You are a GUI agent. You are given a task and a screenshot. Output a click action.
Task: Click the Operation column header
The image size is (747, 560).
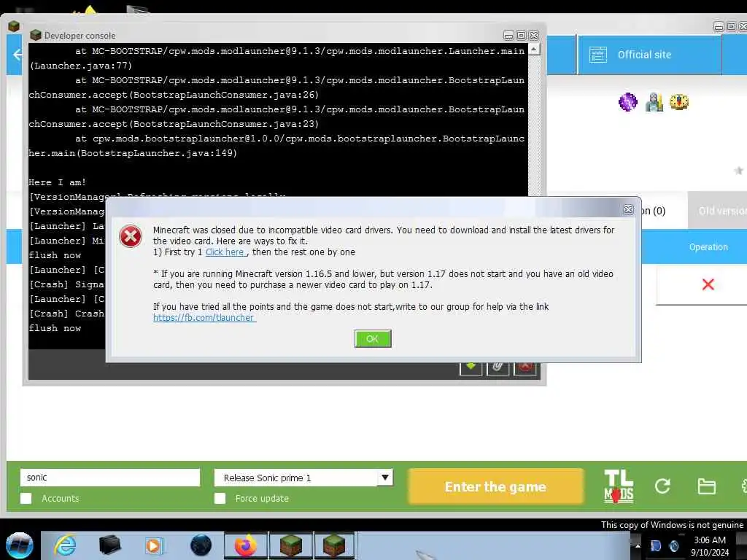[708, 246]
